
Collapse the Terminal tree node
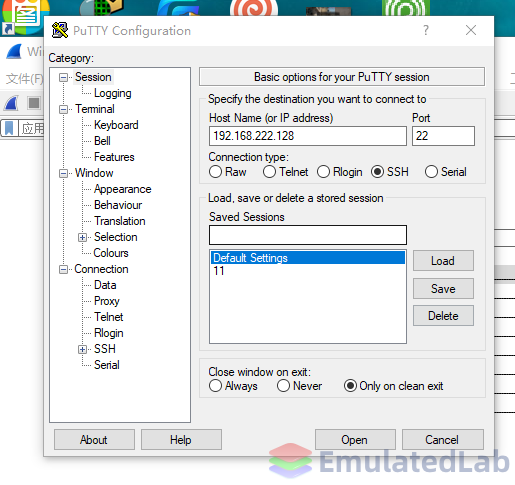(63, 110)
